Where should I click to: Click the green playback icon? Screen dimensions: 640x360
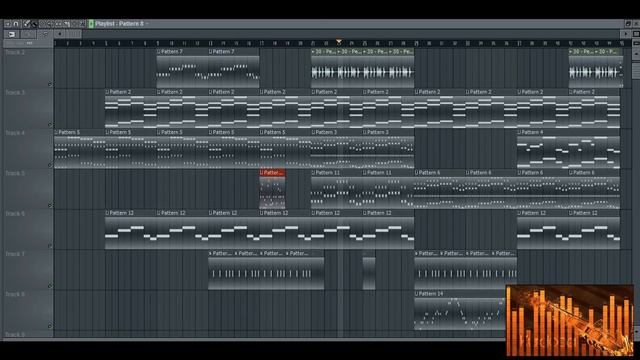pyautogui.click(x=91, y=24)
